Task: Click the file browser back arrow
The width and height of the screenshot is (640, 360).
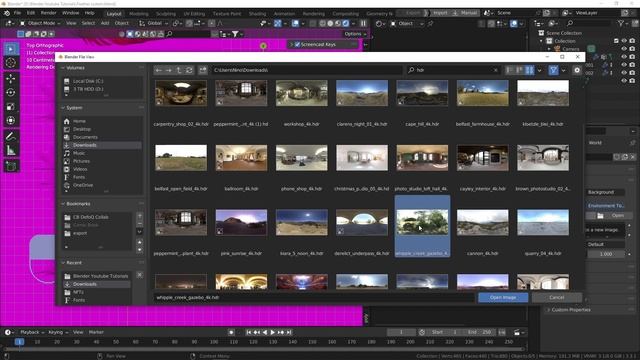Action: 158,70
